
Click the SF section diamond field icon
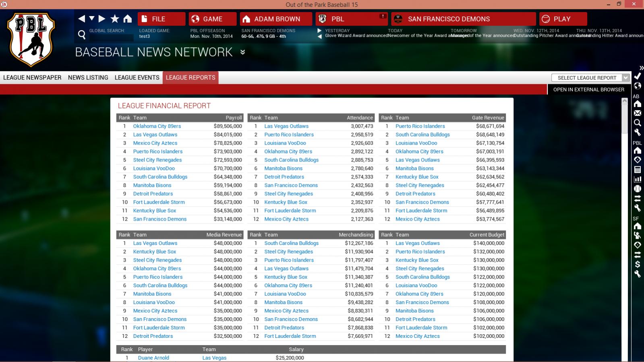[638, 245]
